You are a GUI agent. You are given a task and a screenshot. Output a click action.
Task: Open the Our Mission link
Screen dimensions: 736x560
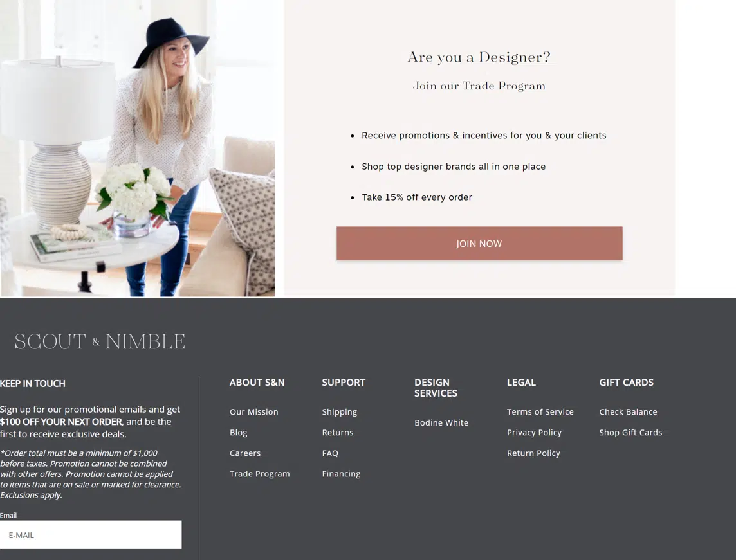[x=254, y=411]
